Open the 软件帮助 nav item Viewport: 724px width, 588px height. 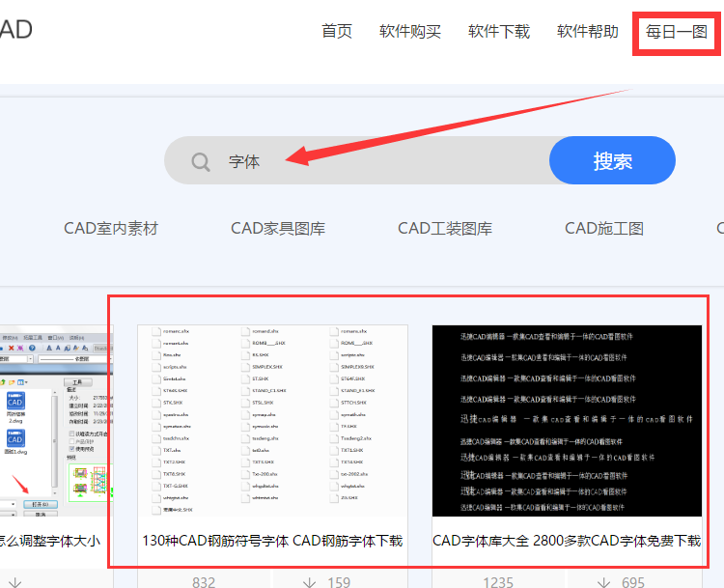pos(587,32)
